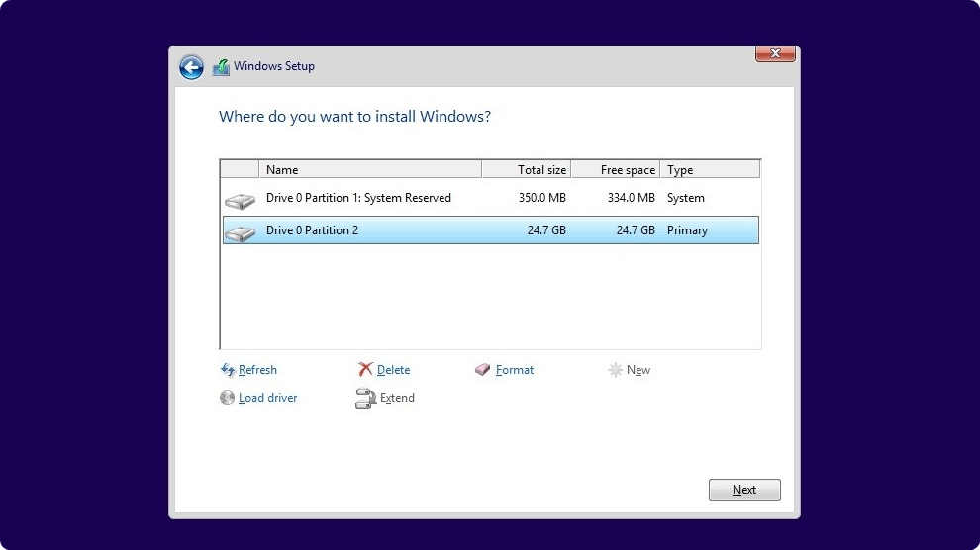This screenshot has width=980, height=550.
Task: Click the disc Load driver icon
Action: coord(227,398)
